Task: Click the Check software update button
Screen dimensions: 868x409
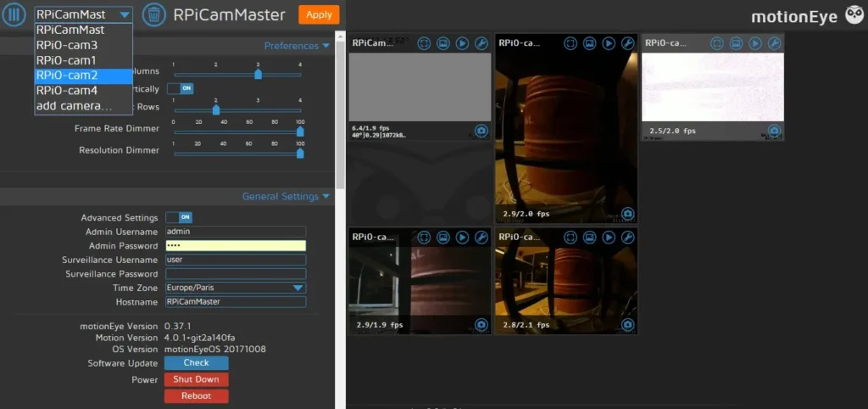Action: pyautogui.click(x=197, y=363)
